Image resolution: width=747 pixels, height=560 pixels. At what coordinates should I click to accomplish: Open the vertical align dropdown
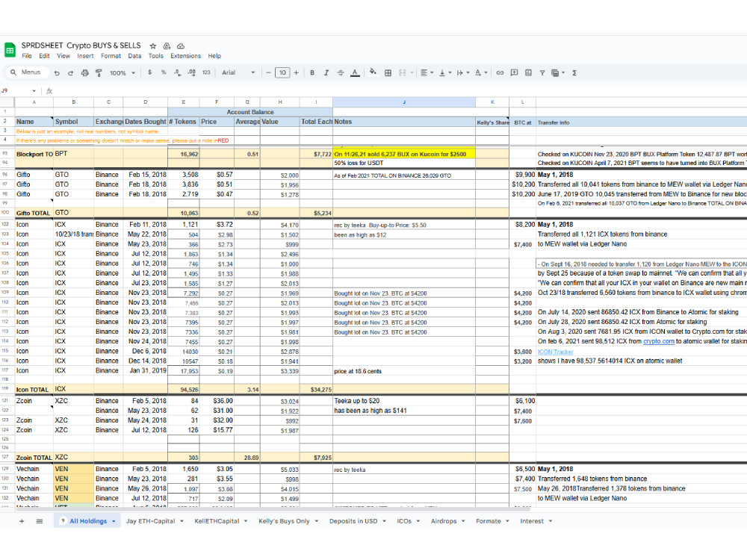445,73
